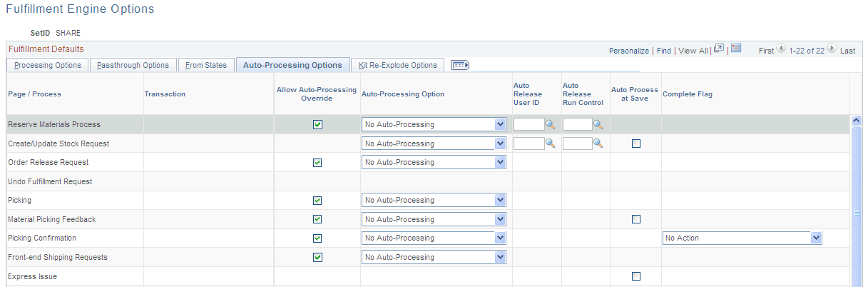The width and height of the screenshot is (868, 287).
Task: Click the Auto-Processing Option column header
Action: coord(403,94)
